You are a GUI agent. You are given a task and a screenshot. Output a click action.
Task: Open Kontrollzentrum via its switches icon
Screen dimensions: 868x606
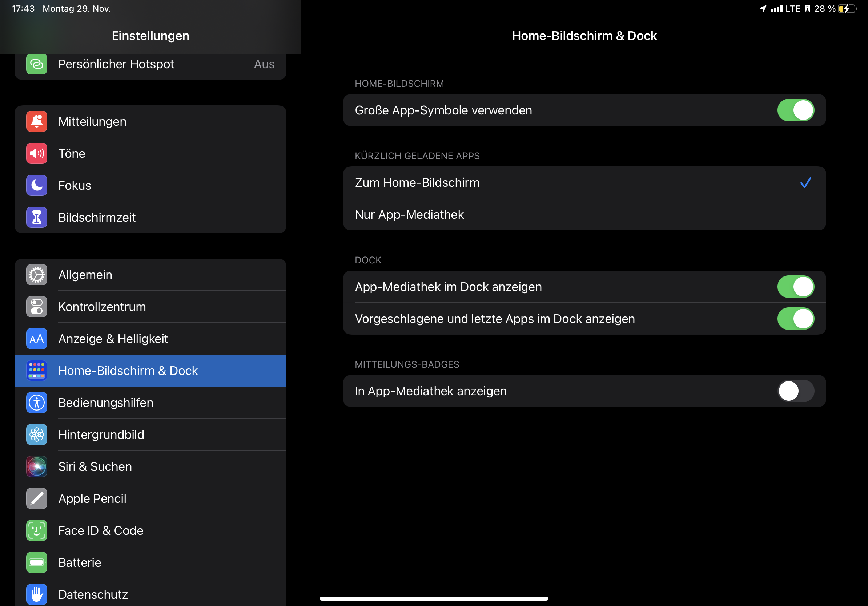pyautogui.click(x=37, y=307)
